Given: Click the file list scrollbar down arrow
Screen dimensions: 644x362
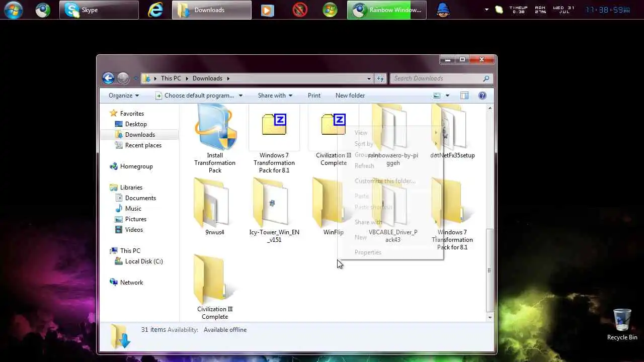Looking at the screenshot, I should pyautogui.click(x=490, y=318).
